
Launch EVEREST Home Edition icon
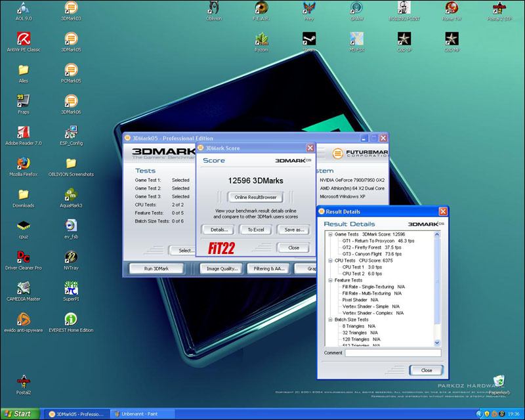[x=71, y=322]
